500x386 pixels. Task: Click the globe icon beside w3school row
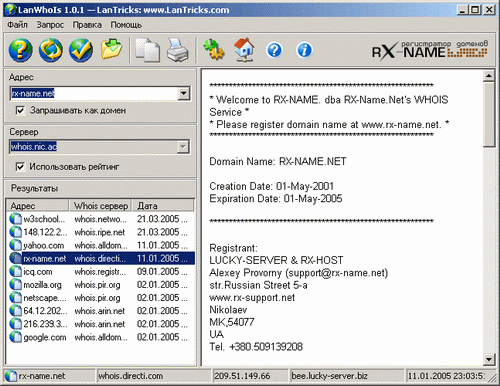(x=15, y=219)
